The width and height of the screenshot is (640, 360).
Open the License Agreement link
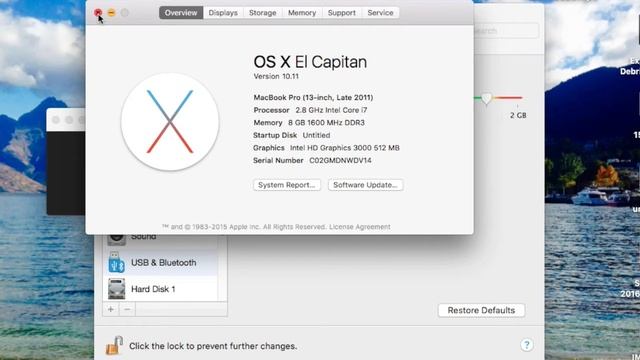(360, 227)
